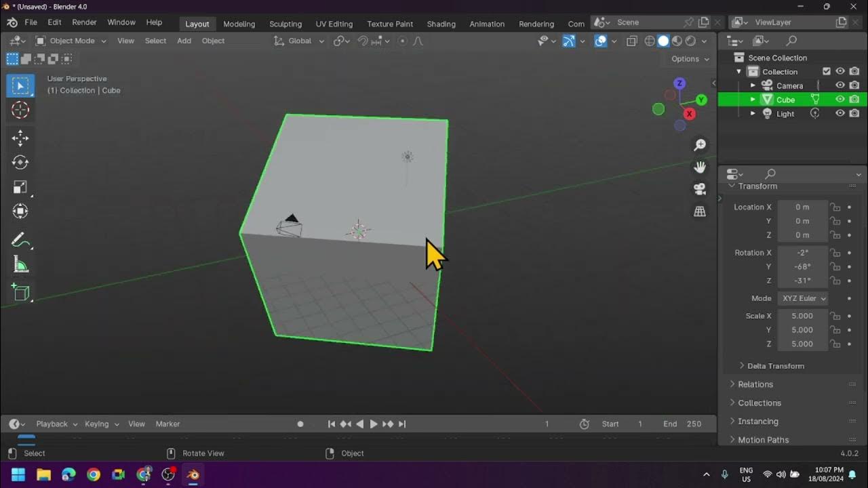Hide the Light with its eye icon
This screenshot has height=488, width=868.
point(840,113)
